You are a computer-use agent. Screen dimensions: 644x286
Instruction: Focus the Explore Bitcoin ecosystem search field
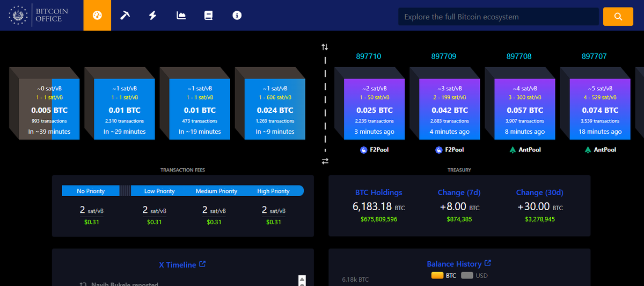499,17
